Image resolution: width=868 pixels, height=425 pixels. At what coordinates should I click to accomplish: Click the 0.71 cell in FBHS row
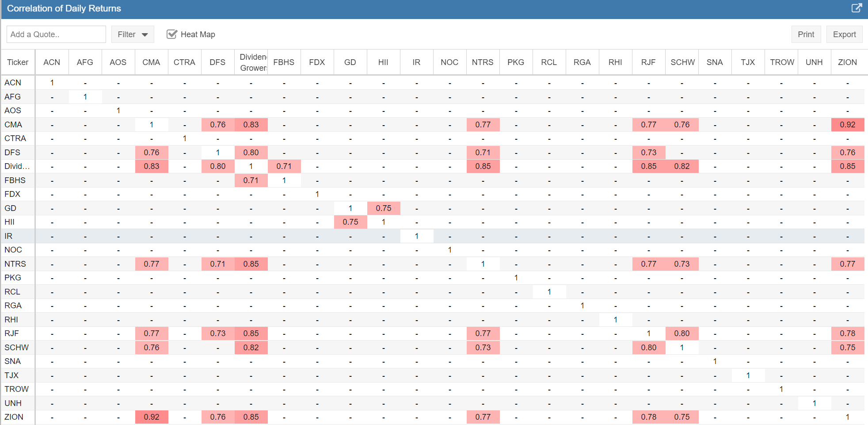click(251, 180)
